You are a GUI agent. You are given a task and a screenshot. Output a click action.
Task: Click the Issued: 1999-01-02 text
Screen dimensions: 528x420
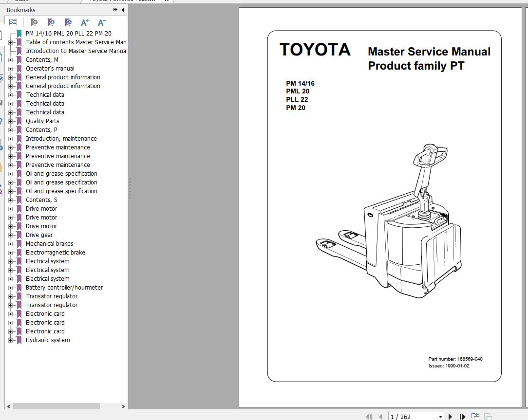pyautogui.click(x=449, y=366)
